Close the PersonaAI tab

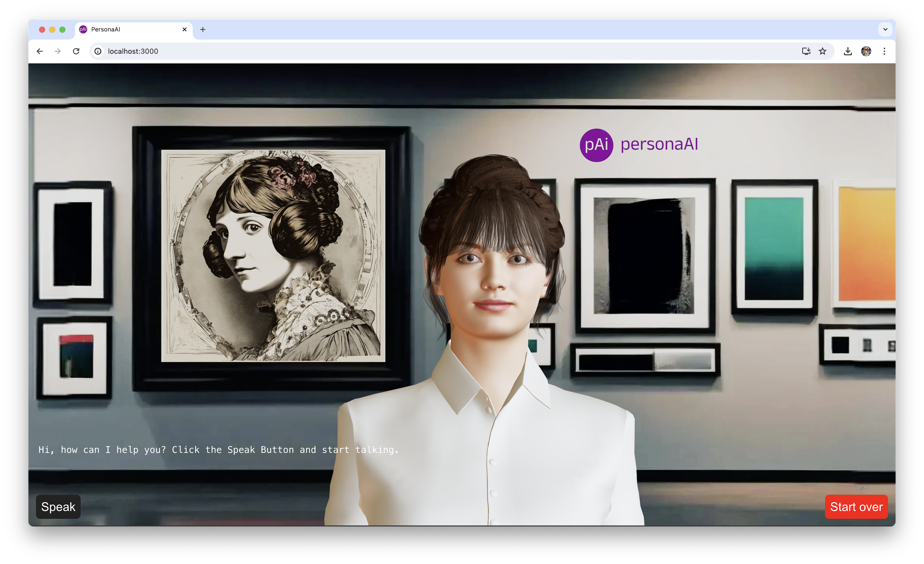pos(184,29)
